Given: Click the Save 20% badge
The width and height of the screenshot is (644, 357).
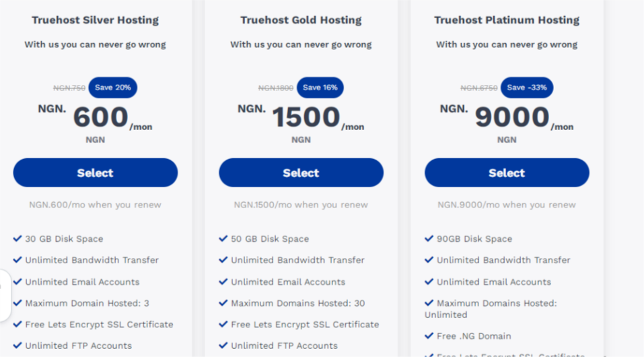Looking at the screenshot, I should click(113, 88).
